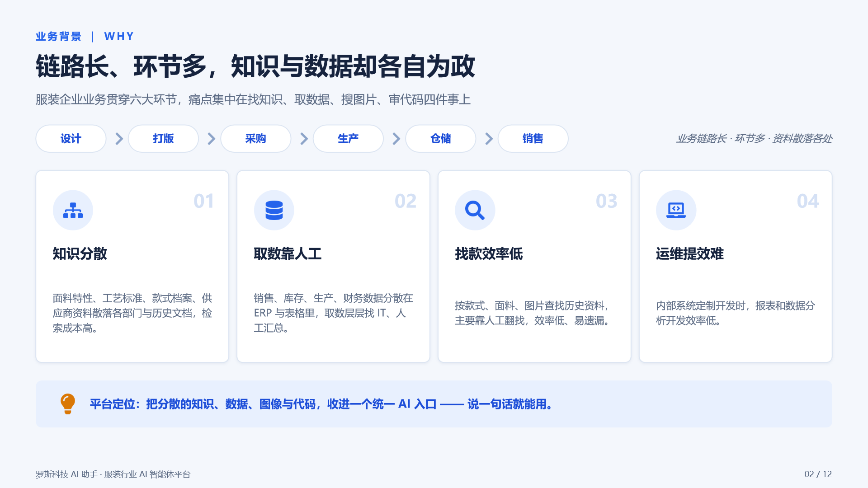Click the number 02 on the second card
The height and width of the screenshot is (488, 868).
[405, 201]
